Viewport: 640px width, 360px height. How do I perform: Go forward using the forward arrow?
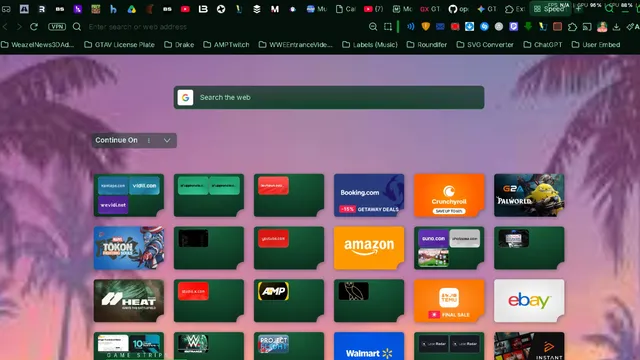(x=19, y=27)
